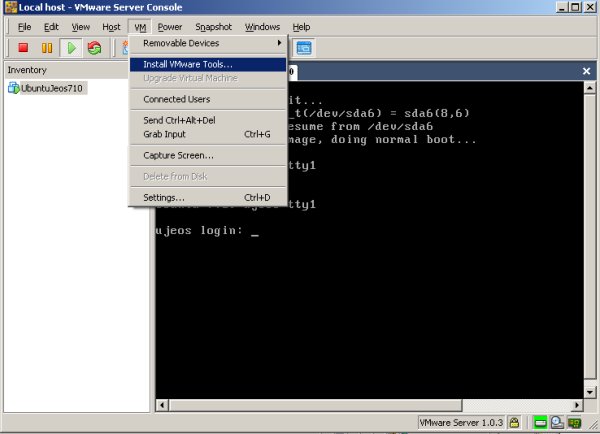Choose Grab Input menu item
The width and height of the screenshot is (600, 434).
[x=209, y=134]
